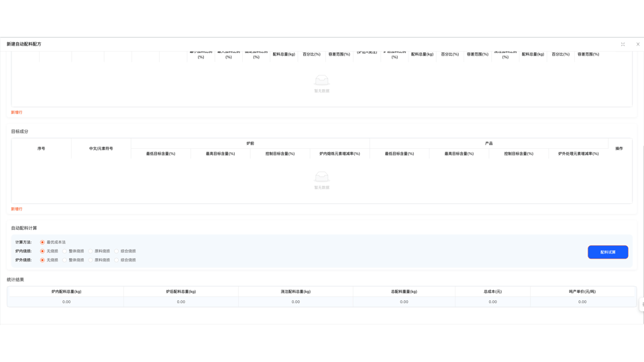This screenshot has height=362, width=644.
Task: Click 新增行 below the first ingredient table
Action: (x=16, y=113)
